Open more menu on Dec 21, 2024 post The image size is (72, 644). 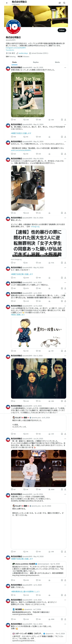point(65,218)
